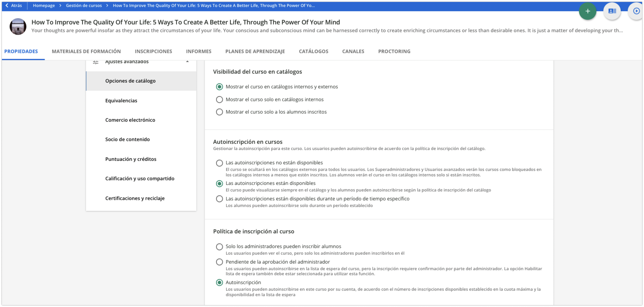Click the Homepage breadcrumb link
The width and height of the screenshot is (644, 307).
coord(44,5)
